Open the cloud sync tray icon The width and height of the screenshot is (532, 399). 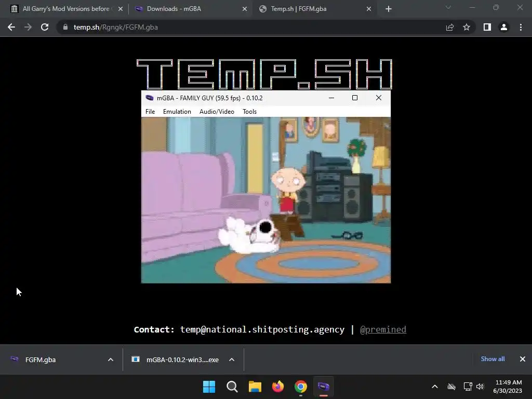(451, 387)
